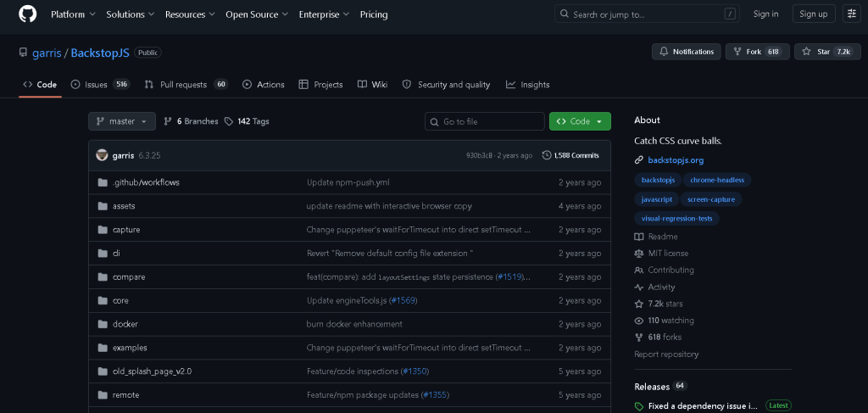The image size is (868, 413).
Task: Expand the Solutions menu
Action: pyautogui.click(x=130, y=14)
